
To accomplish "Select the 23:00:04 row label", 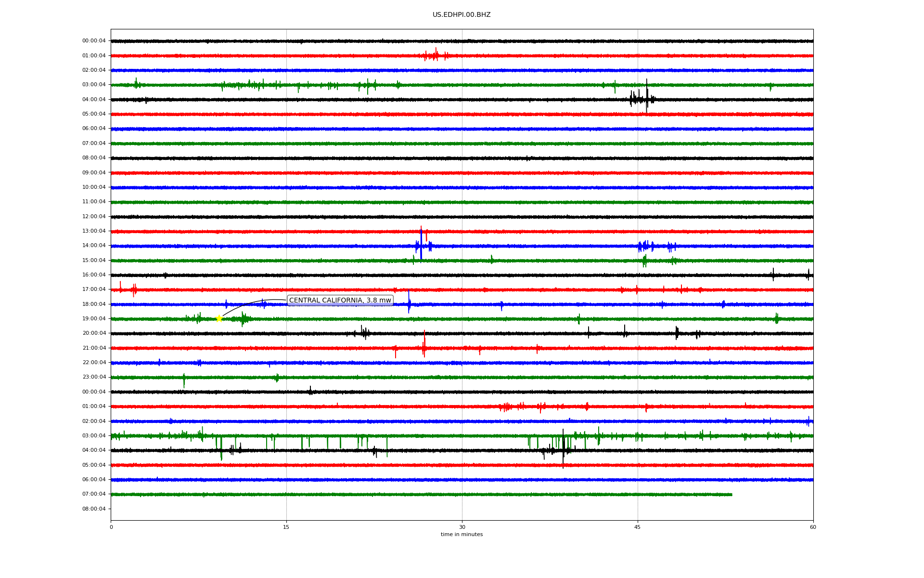I will click(94, 377).
